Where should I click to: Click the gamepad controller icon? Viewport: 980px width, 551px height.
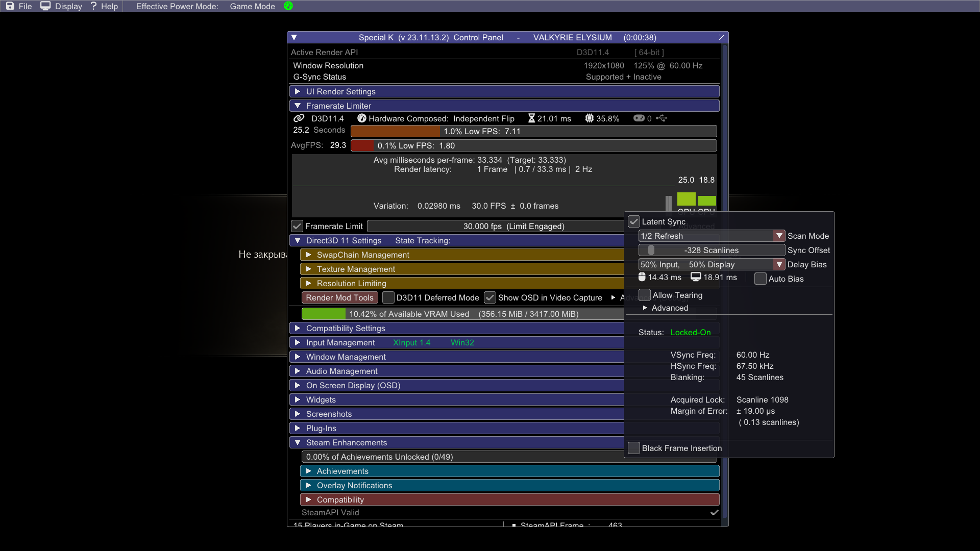point(639,118)
